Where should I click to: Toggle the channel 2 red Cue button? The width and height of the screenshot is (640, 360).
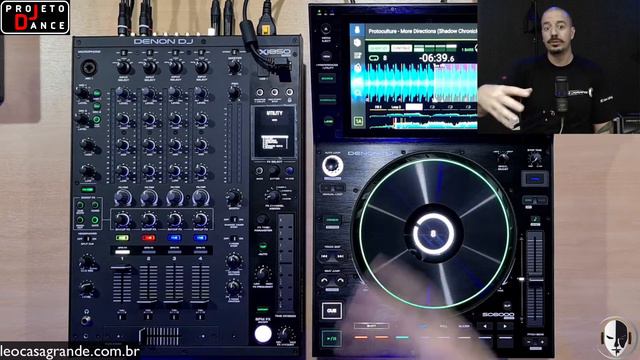[148, 238]
